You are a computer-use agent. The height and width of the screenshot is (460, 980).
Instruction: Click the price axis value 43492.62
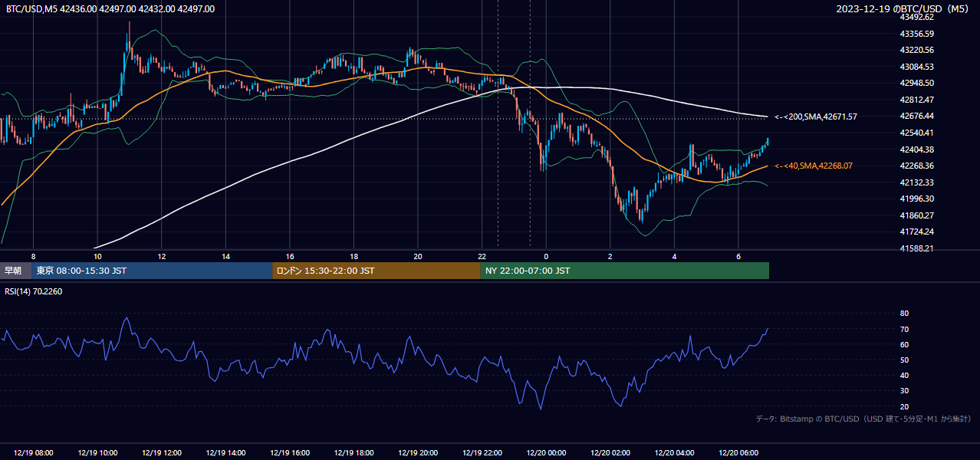click(x=916, y=17)
